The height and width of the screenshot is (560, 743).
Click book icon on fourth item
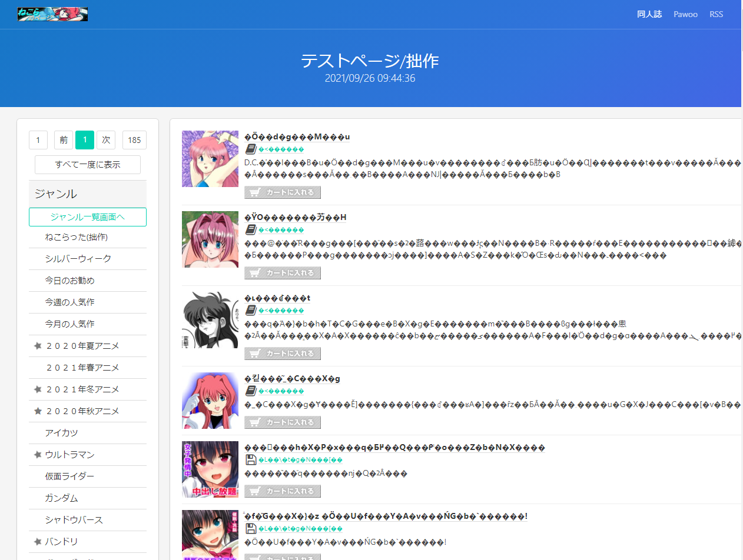[x=250, y=391]
